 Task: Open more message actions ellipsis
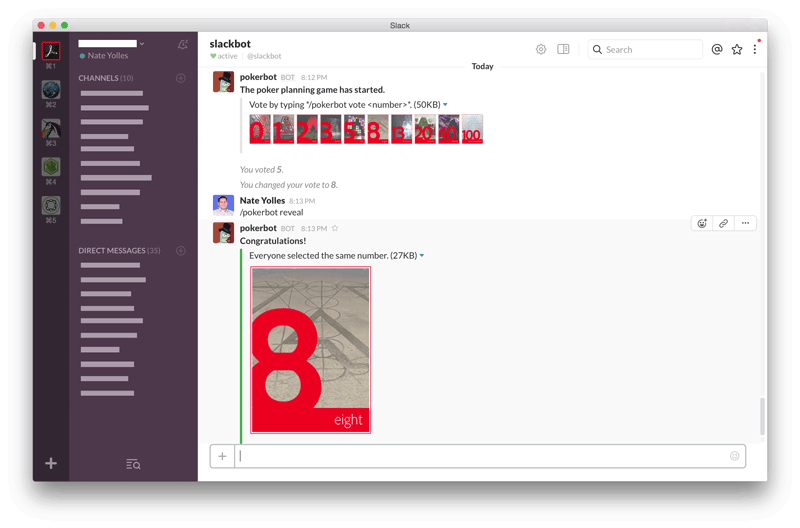point(745,223)
